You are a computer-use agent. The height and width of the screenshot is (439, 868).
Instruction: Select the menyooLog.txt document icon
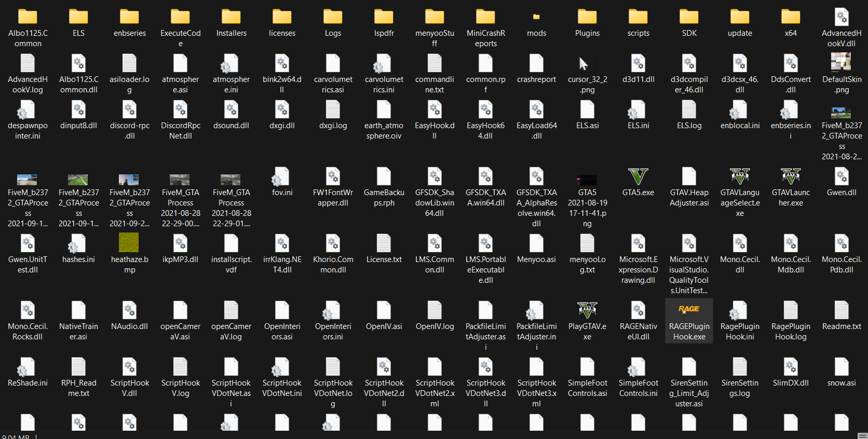[588, 243]
